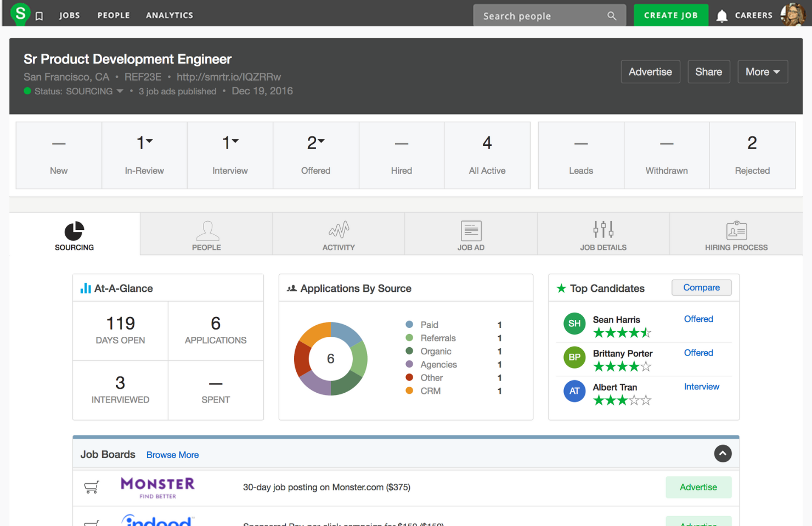Expand the More dropdown button

coord(763,72)
